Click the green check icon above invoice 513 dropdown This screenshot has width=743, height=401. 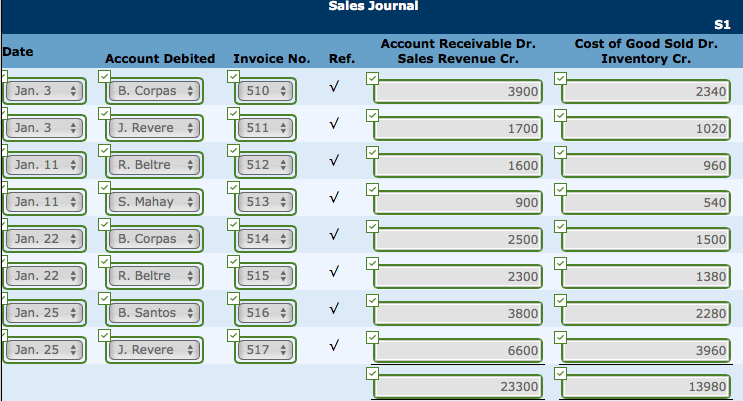coord(233,187)
